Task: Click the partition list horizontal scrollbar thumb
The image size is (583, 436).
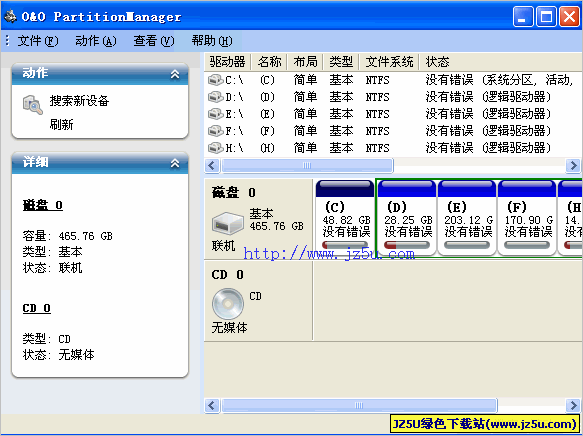Action: click(307, 165)
